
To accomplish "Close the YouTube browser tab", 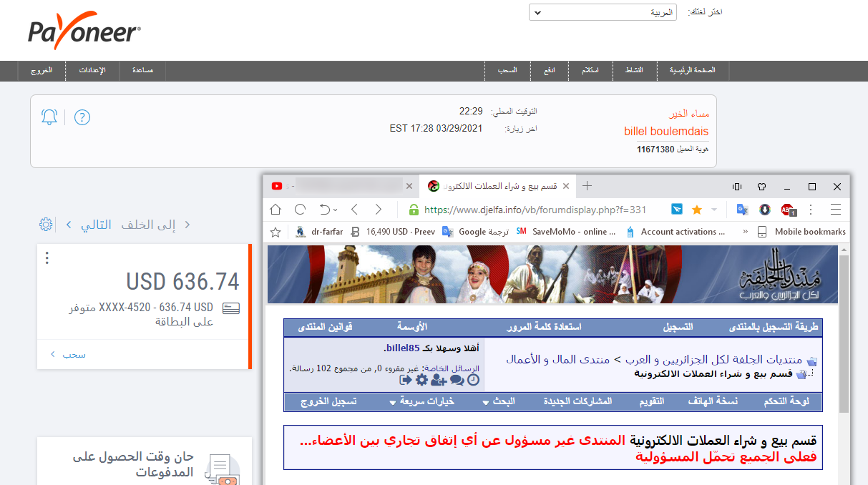I will [409, 186].
